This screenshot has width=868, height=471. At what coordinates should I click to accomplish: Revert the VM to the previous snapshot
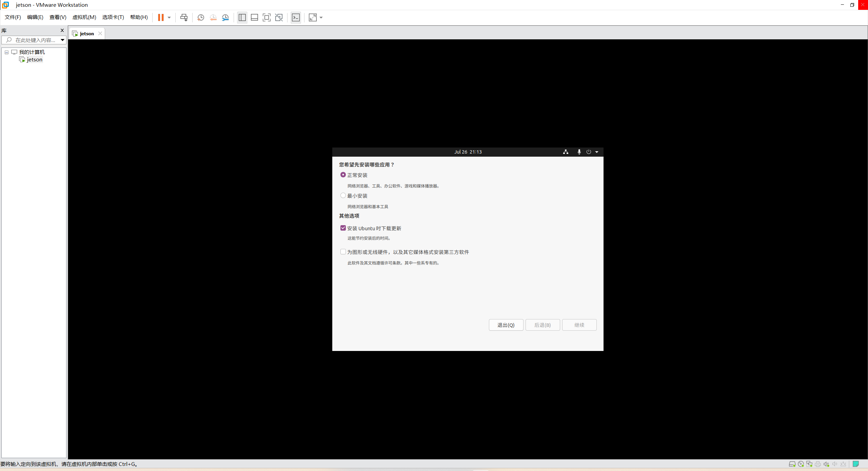tap(213, 18)
